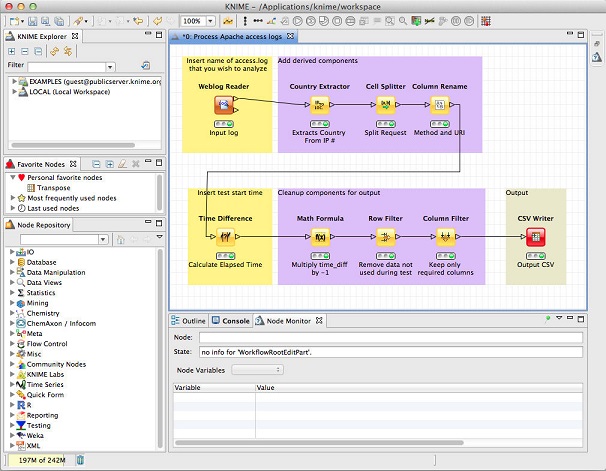Switch to the Console tab
606x471 pixels.
click(x=231, y=321)
